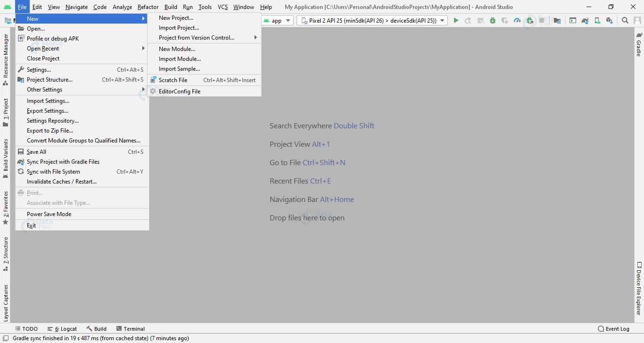The image size is (644, 343).
Task: Open the 7: Structure tool window
Action: click(6, 254)
